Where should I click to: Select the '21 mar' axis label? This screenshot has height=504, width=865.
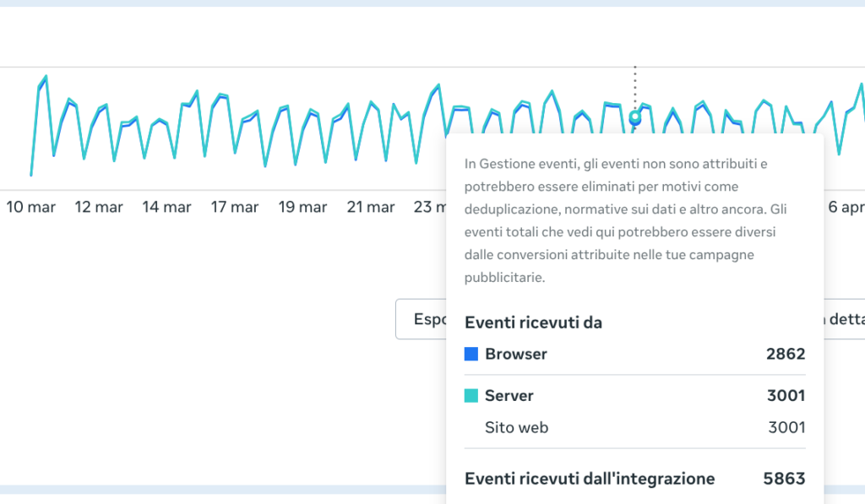tap(371, 208)
